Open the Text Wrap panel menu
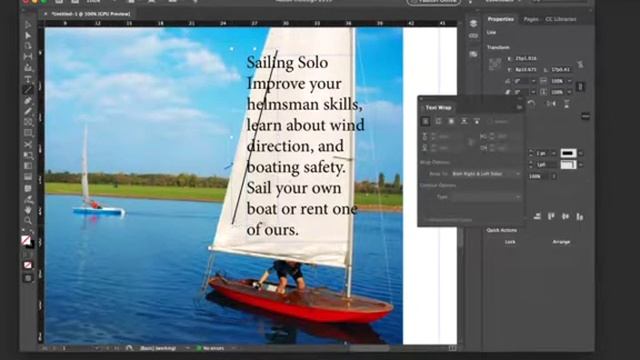This screenshot has width=640, height=360. 519,107
